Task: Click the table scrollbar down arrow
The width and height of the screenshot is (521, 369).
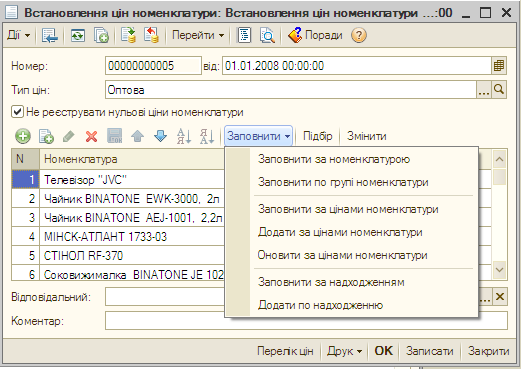Action: 499,269
